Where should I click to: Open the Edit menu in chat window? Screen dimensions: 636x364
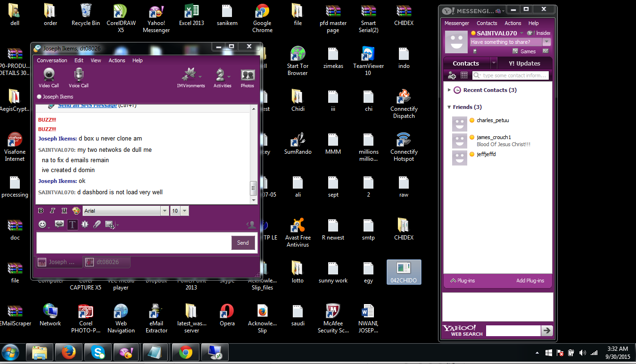tap(79, 60)
